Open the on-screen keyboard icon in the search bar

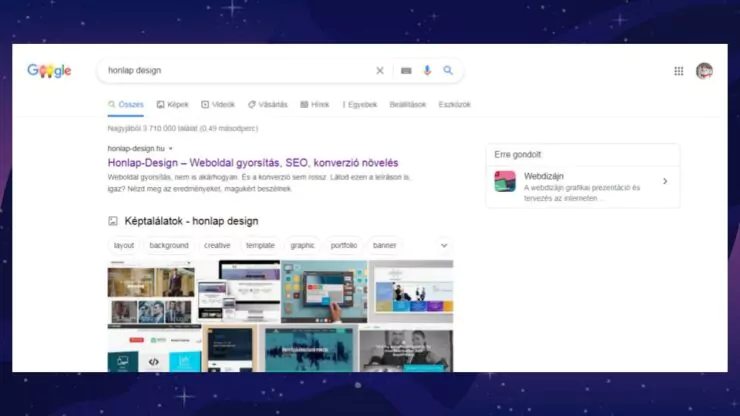click(x=406, y=71)
